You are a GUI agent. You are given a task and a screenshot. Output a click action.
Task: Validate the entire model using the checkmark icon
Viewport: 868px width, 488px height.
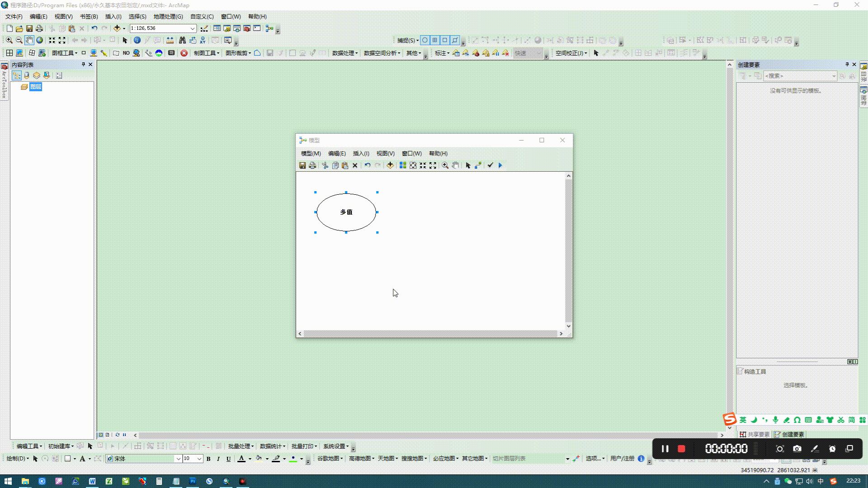pyautogui.click(x=491, y=165)
